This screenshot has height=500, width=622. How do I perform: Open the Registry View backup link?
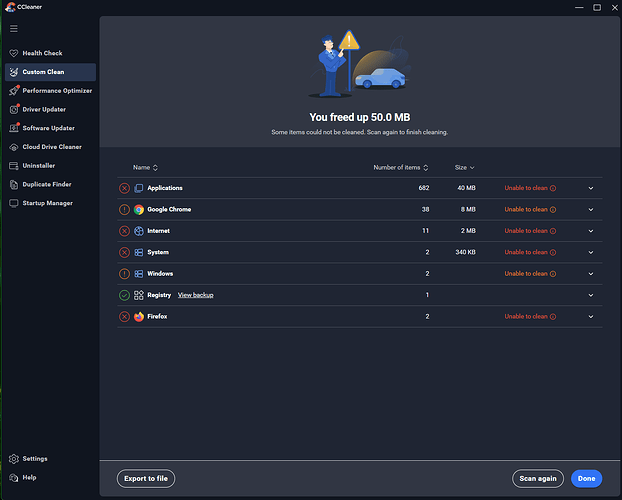pyautogui.click(x=196, y=295)
